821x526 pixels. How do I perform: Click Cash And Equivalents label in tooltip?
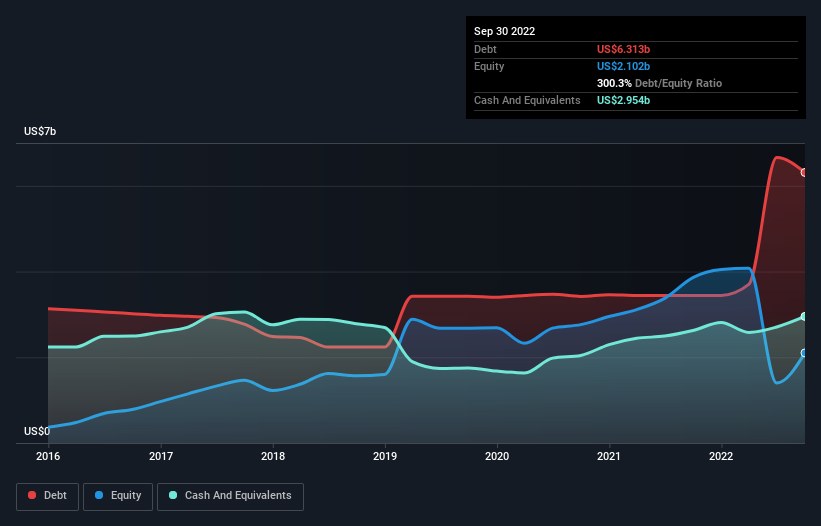(527, 100)
